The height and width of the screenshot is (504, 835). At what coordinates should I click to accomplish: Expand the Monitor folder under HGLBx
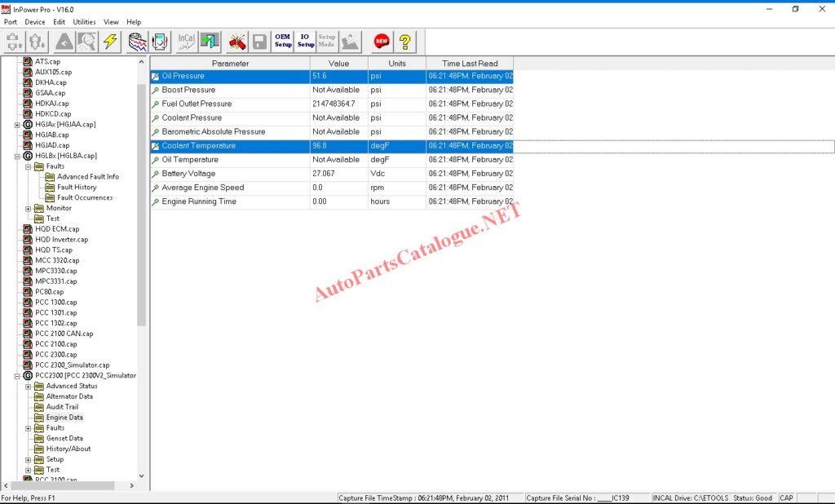click(x=28, y=207)
